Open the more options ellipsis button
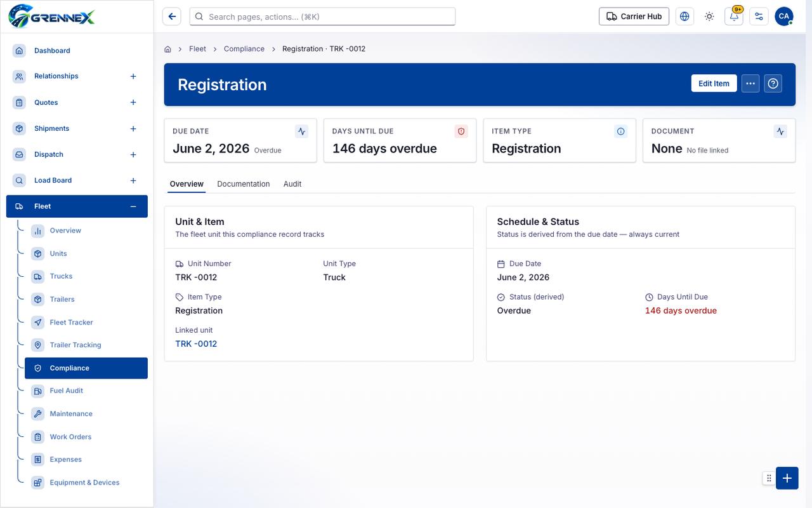The image size is (812, 508). (750, 83)
